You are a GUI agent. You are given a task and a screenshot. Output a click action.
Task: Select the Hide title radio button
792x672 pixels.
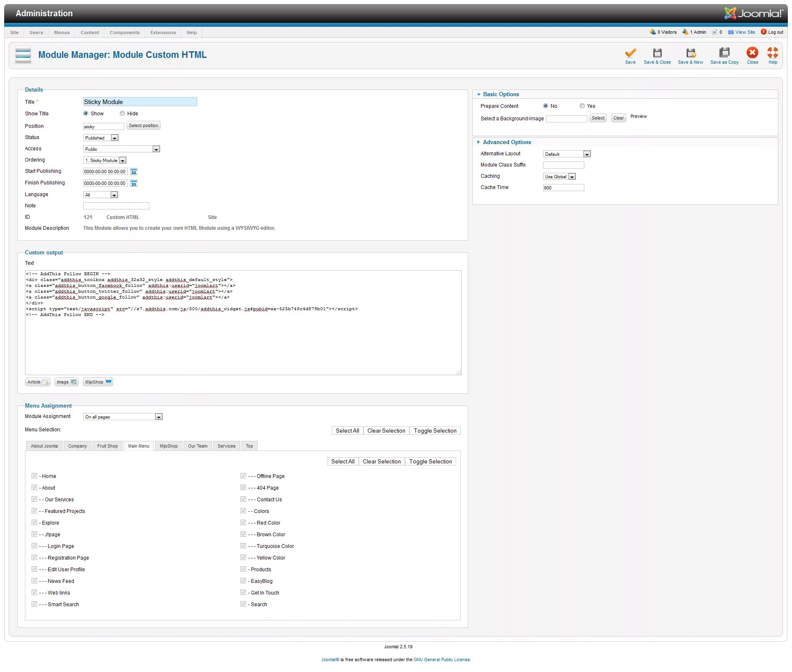122,113
